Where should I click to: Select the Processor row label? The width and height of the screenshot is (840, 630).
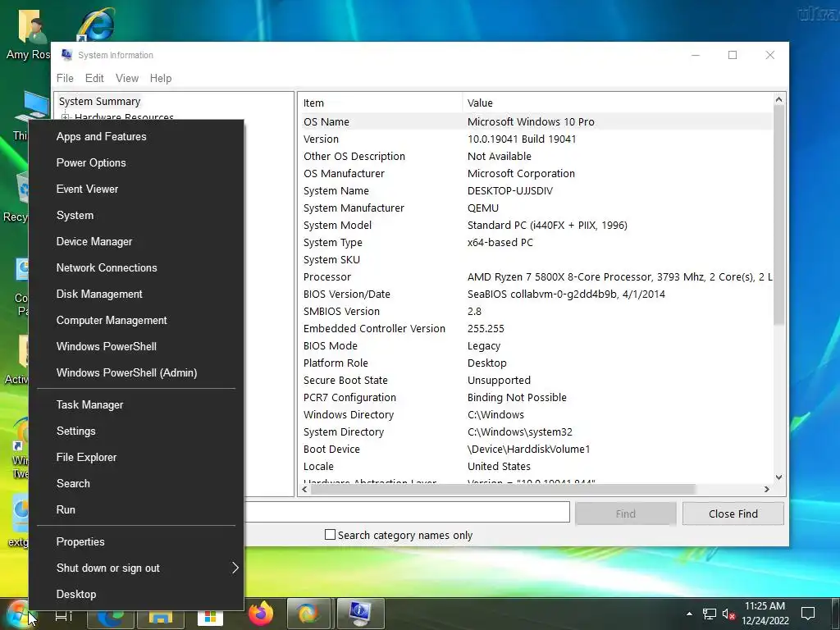(326, 277)
